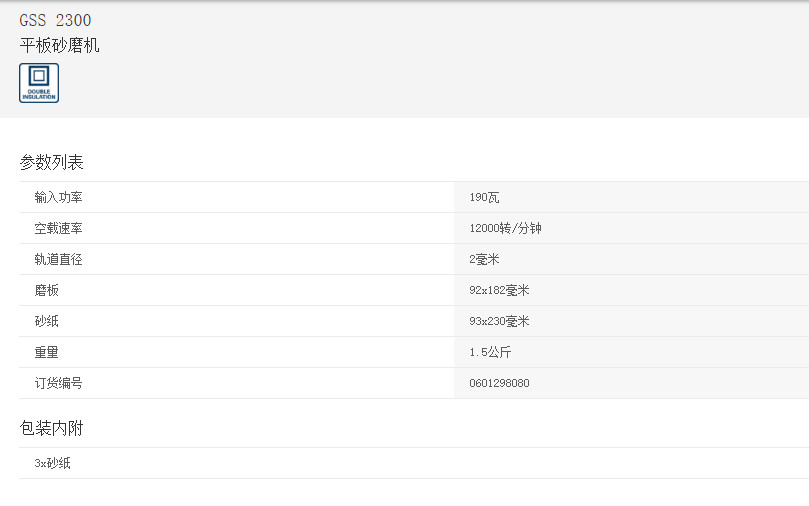Viewport: 809px width, 506px height.
Task: Select the 2毫米 value cell
Action: (484, 260)
